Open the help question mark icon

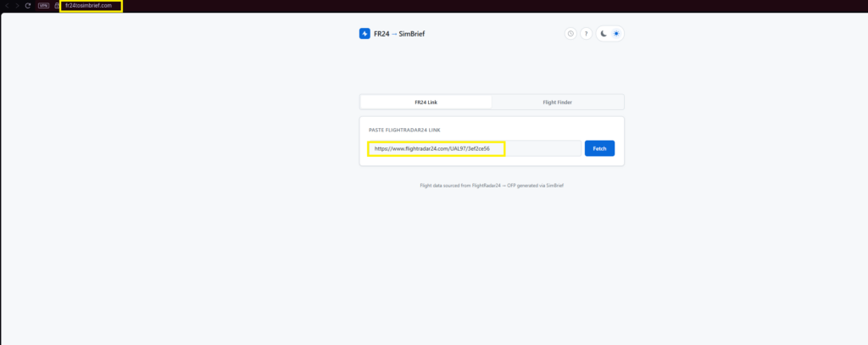click(x=587, y=34)
